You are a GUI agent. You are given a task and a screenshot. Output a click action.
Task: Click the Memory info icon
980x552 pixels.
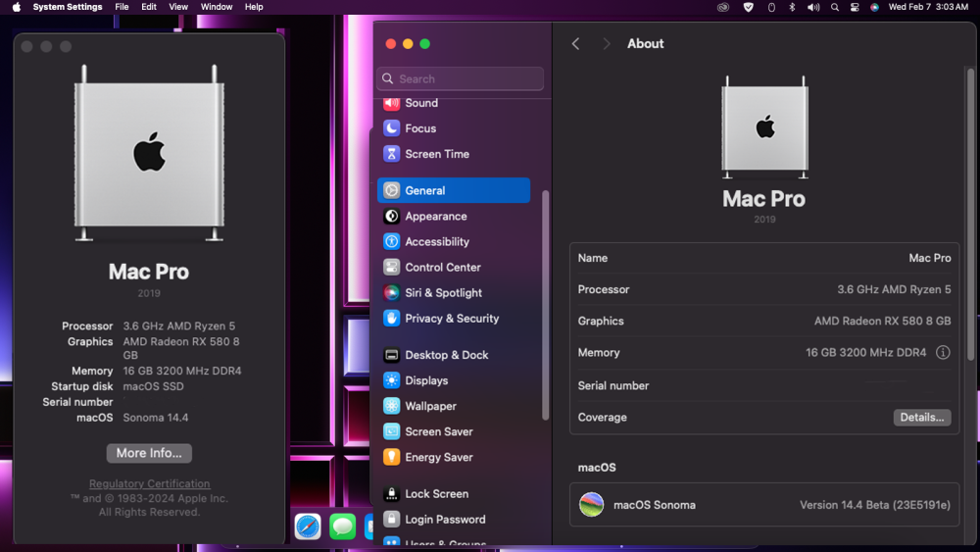coord(943,353)
